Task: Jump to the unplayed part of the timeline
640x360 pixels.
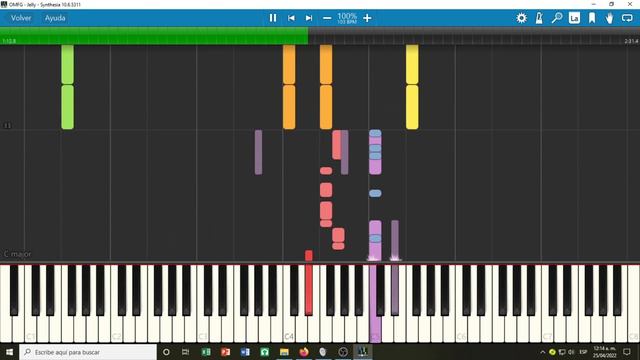Action: click(x=474, y=36)
